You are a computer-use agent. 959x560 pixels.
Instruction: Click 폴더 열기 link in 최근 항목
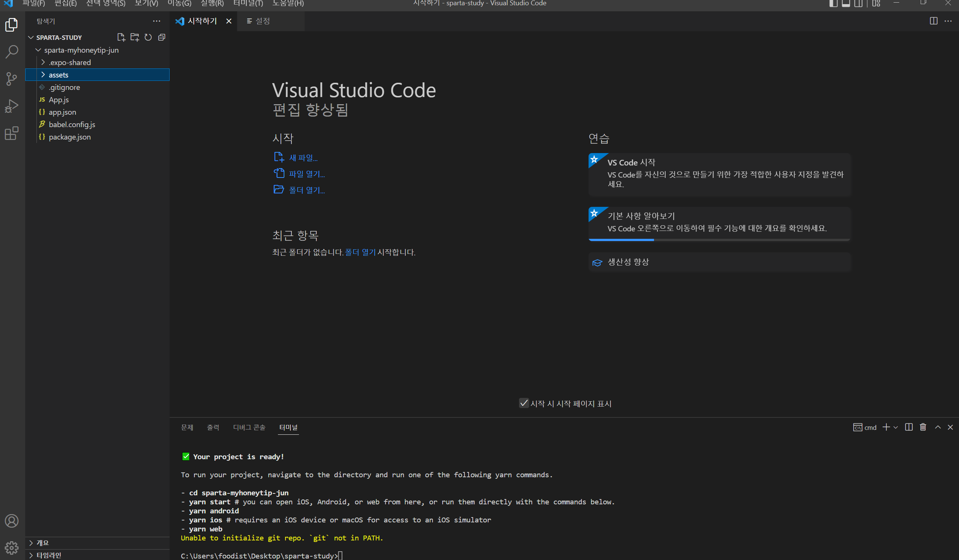click(360, 252)
